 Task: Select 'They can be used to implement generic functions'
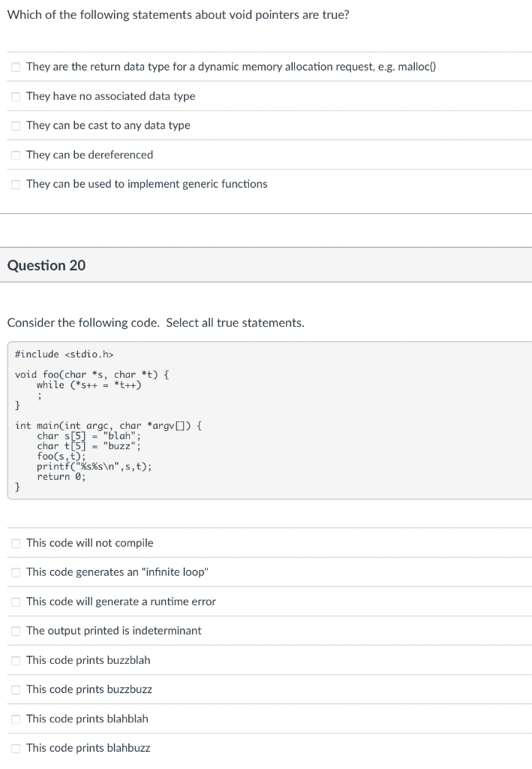coord(15,184)
